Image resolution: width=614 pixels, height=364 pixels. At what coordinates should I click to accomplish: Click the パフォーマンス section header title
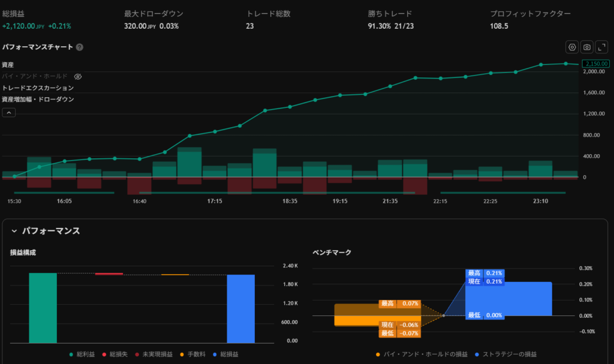click(51, 231)
